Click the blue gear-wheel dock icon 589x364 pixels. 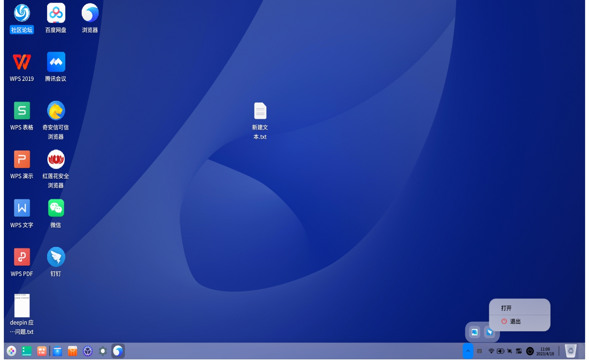point(88,351)
